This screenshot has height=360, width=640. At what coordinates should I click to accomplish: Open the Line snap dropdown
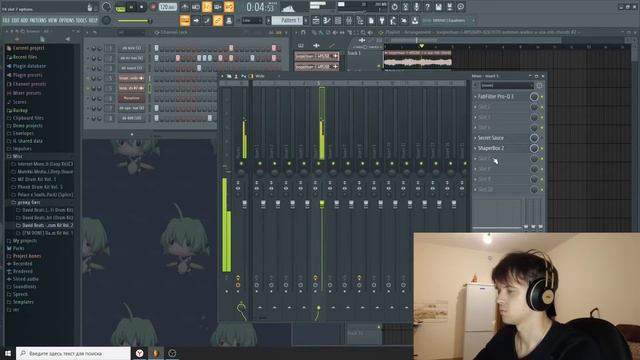tap(251, 20)
